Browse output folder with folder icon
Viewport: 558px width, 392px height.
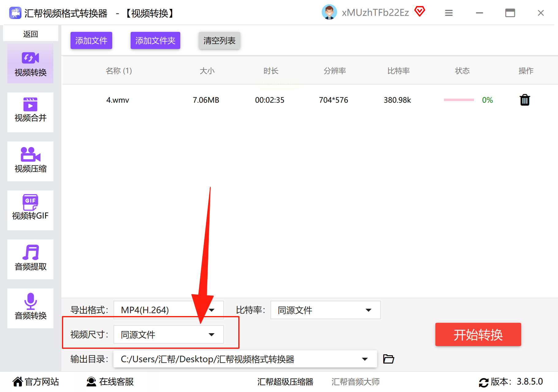tap(388, 359)
